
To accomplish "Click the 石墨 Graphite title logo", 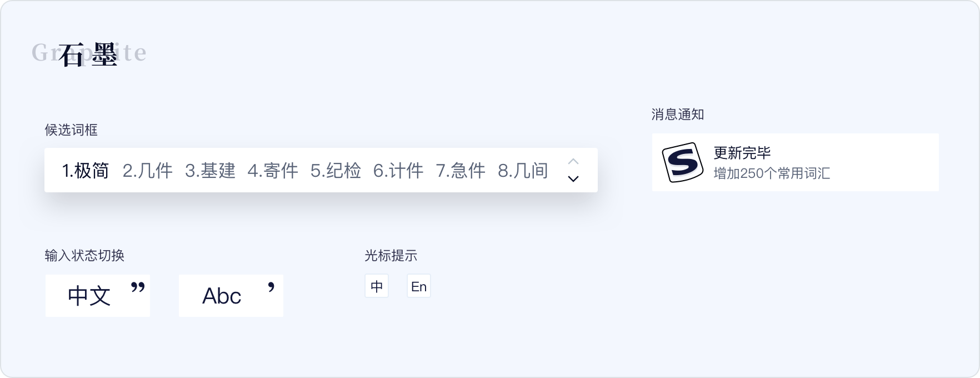I will (x=89, y=54).
